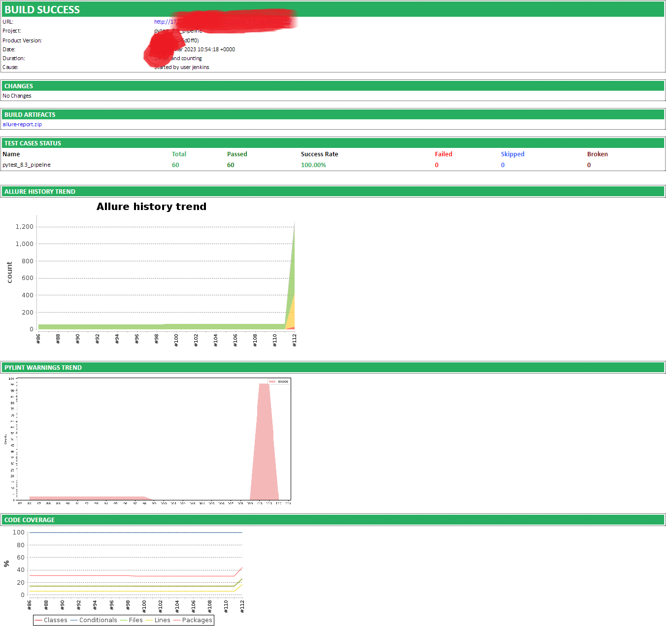Click the blue 100% line in the coverage chart

pyautogui.click(x=135, y=532)
